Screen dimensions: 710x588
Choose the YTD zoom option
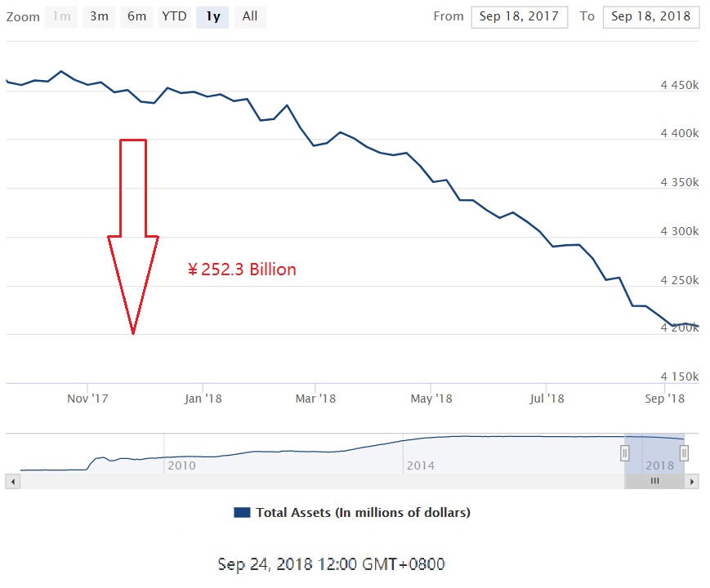(173, 16)
